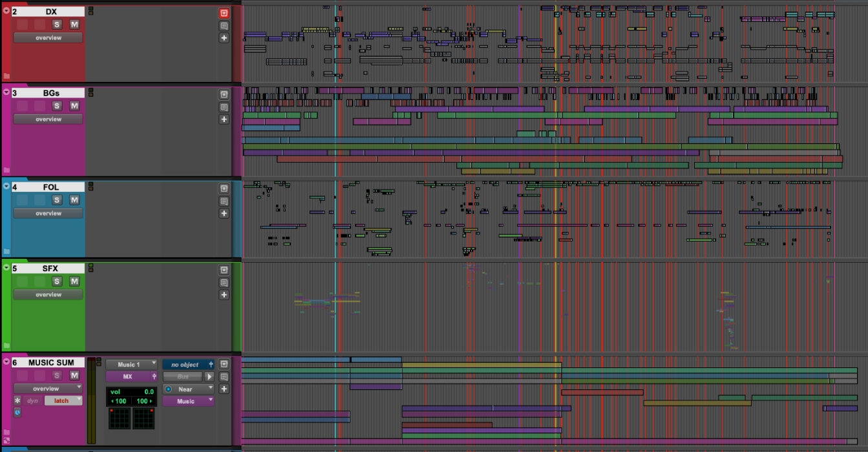Image resolution: width=868 pixels, height=452 pixels.
Task: Click the plus icon on DX track
Action: [224, 38]
